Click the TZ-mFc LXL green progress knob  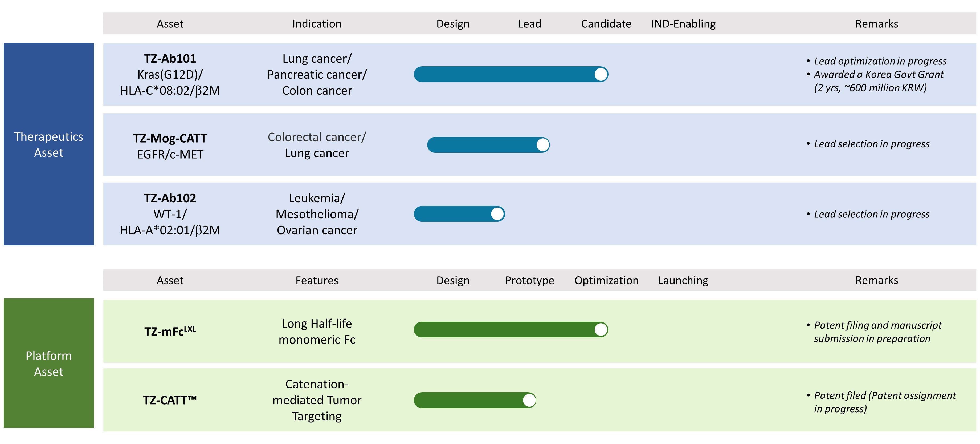coord(601,329)
